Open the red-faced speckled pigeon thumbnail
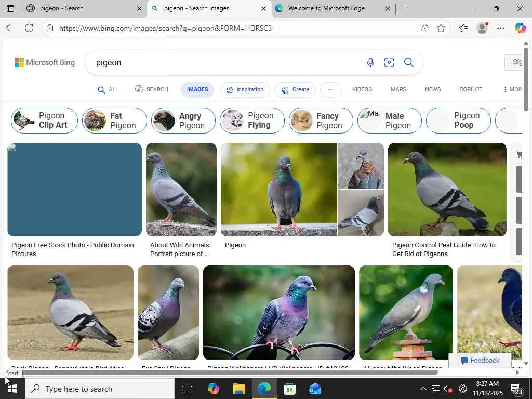Viewport: 532px width, 399px height. 361,166
